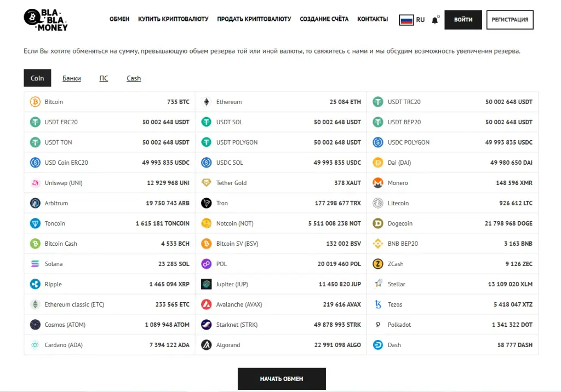Click the Войти button
Viewport: 561px width, 392px height.
463,20
